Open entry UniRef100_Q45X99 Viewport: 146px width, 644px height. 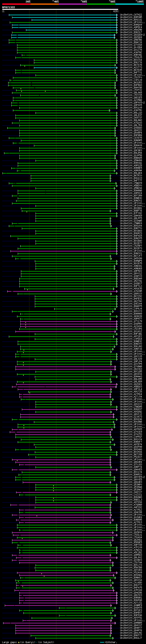[x=131, y=259]
